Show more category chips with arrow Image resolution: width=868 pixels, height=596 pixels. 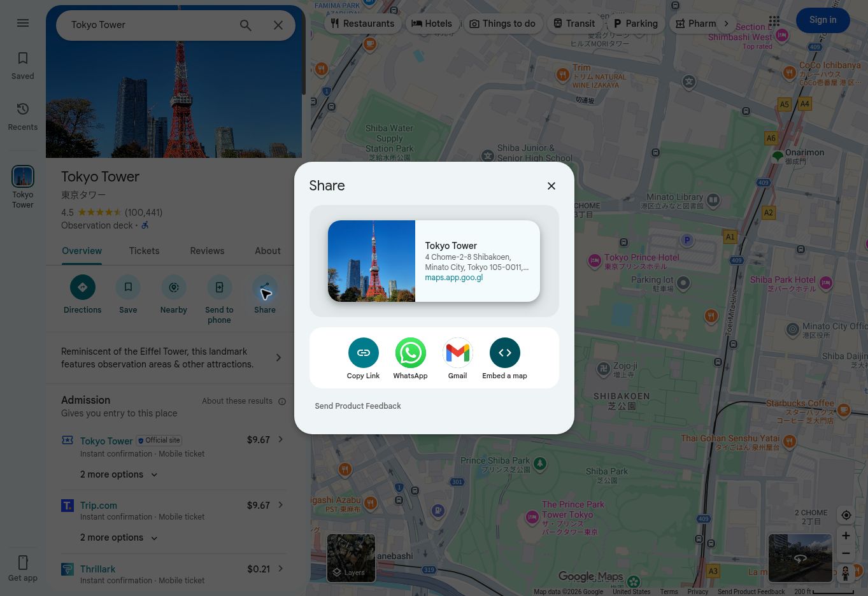(x=726, y=24)
